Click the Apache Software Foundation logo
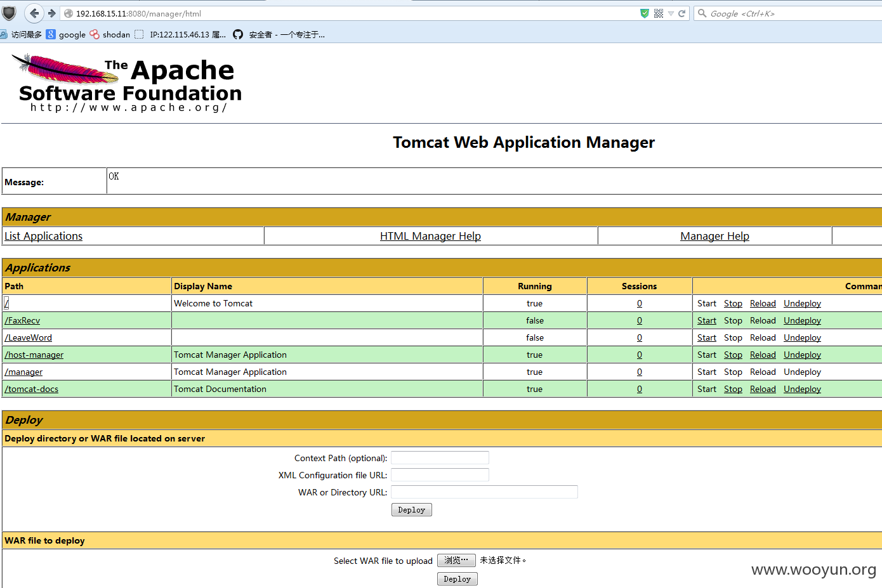Image resolution: width=882 pixels, height=588 pixels. [127, 83]
